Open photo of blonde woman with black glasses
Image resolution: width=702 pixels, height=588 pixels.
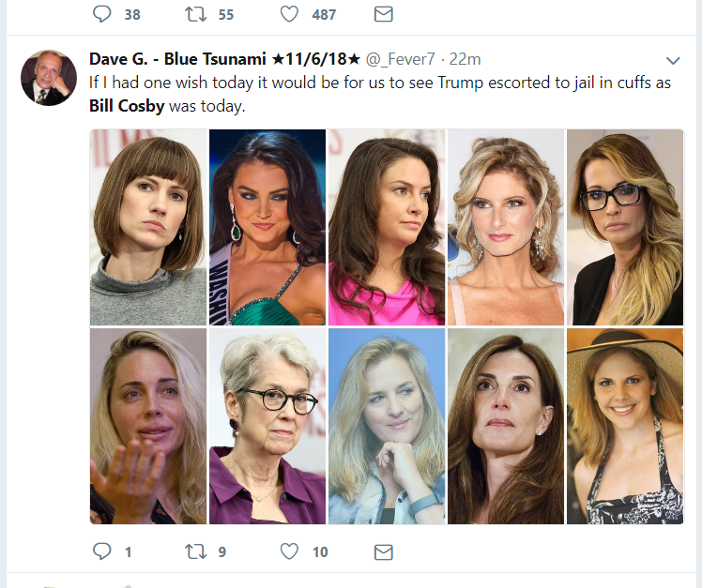point(625,227)
